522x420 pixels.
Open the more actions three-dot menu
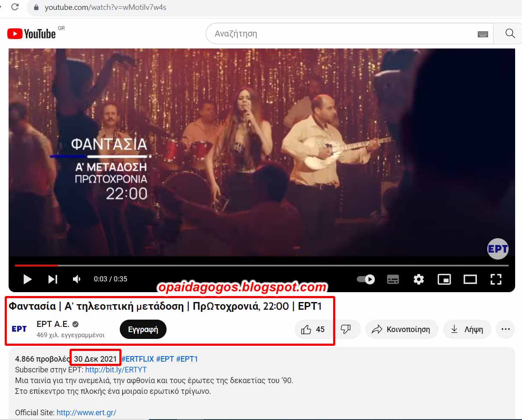[x=505, y=329]
